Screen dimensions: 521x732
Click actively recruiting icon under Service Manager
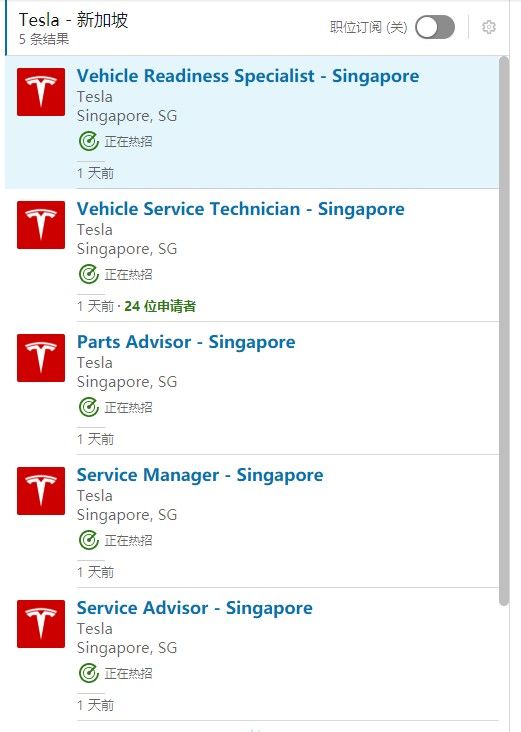89,540
